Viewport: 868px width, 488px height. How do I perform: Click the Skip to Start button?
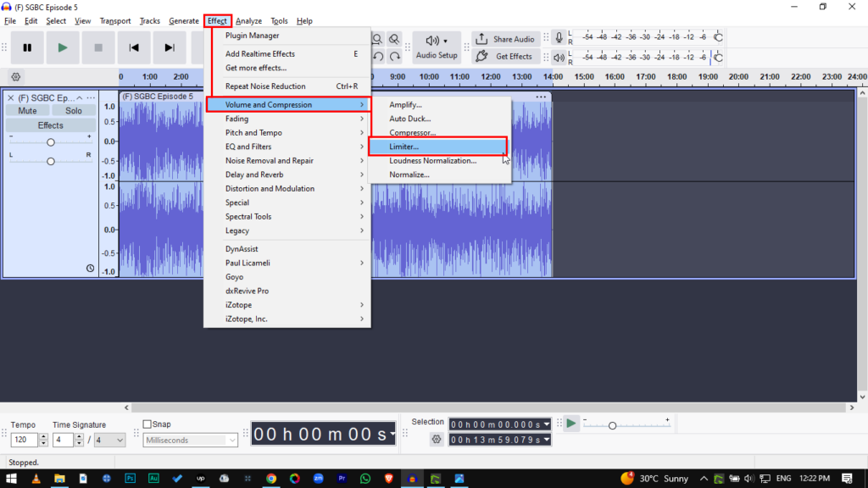tap(134, 48)
